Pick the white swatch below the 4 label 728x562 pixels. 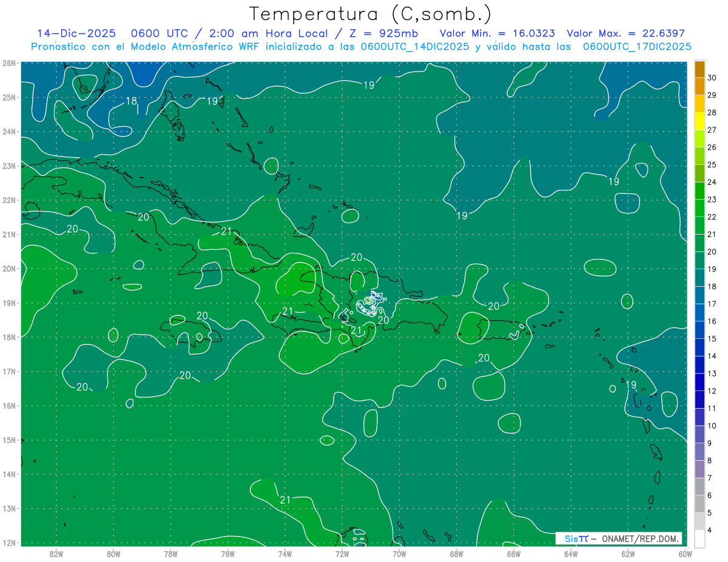coord(699,539)
